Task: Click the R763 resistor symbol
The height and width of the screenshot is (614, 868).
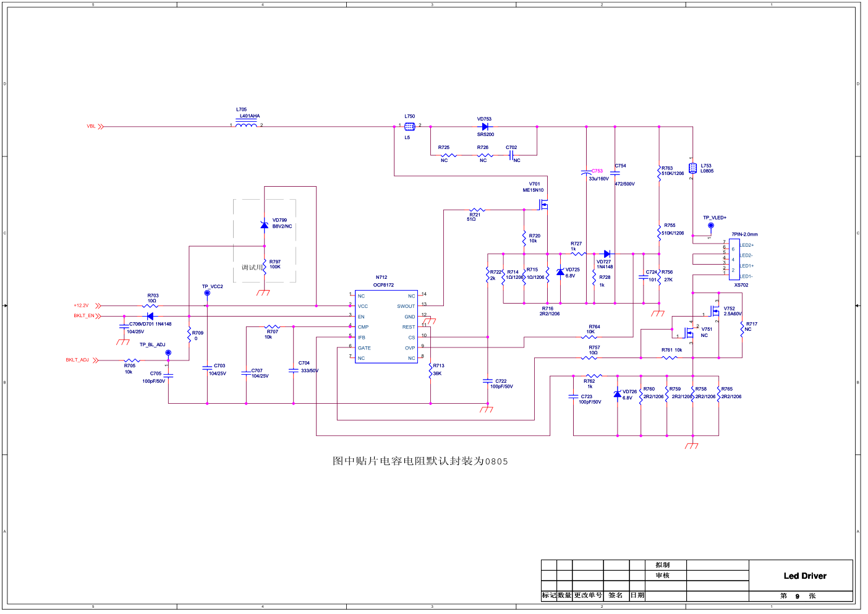Action: (x=659, y=173)
